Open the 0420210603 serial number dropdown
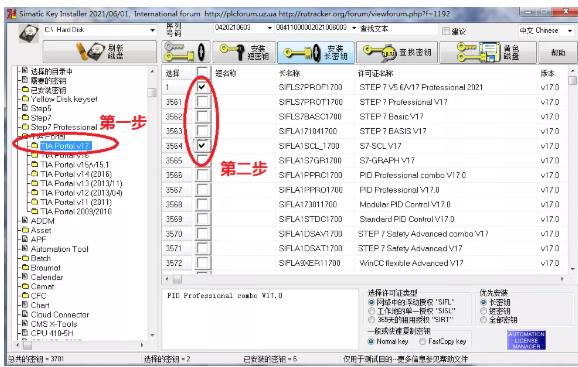The image size is (578, 367). coord(269,28)
